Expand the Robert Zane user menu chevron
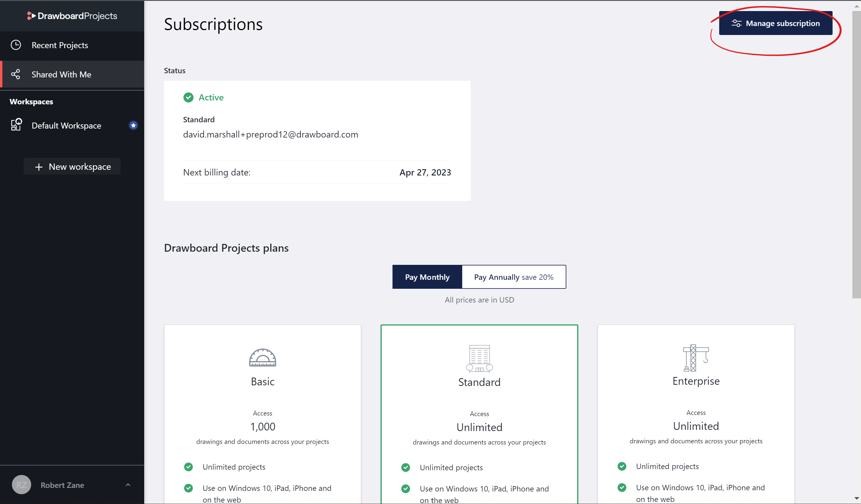Screen dimensions: 861x504 [x=128, y=485]
